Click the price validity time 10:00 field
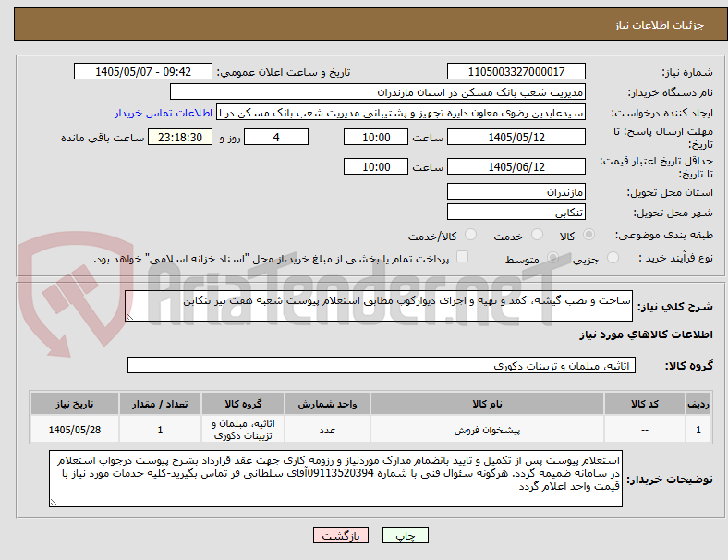The image size is (728, 560). pos(376,166)
